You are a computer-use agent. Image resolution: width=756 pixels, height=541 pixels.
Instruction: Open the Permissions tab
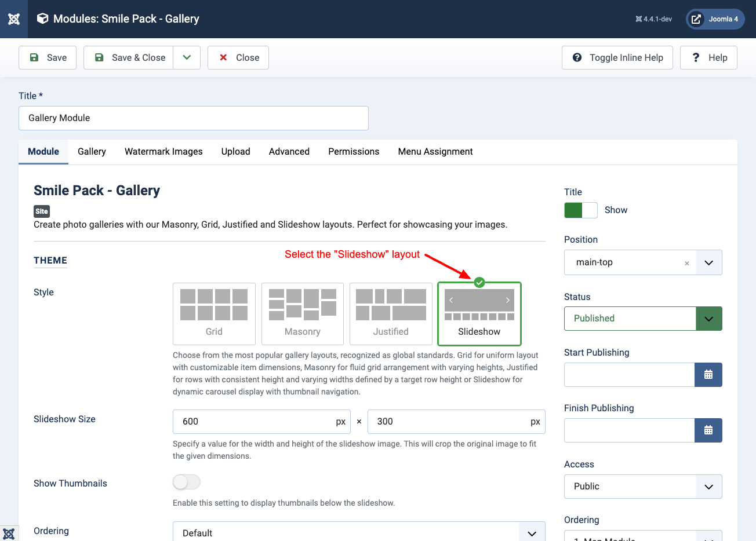(x=354, y=152)
